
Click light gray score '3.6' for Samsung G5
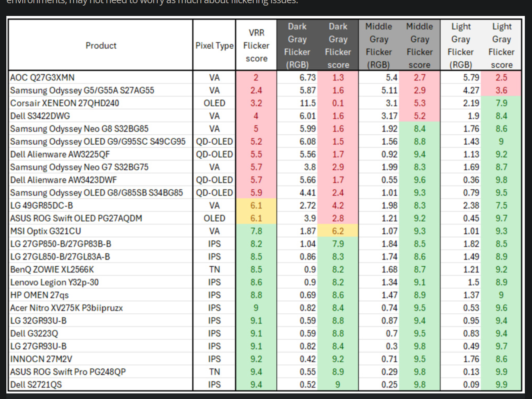point(501,90)
